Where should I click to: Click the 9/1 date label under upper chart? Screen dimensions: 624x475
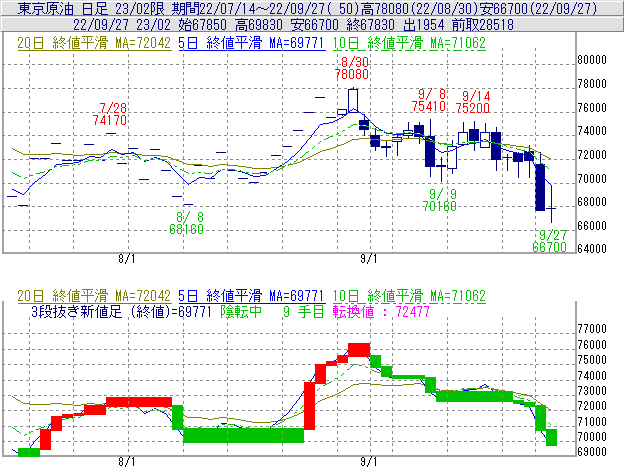tap(369, 259)
